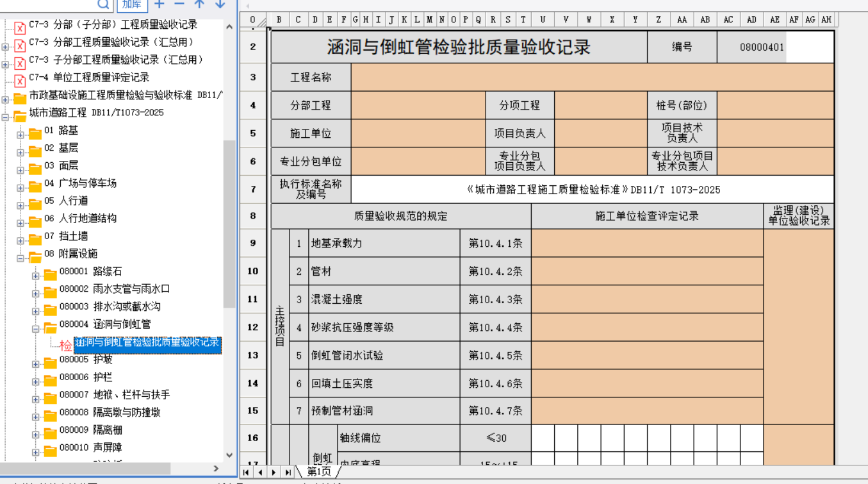This screenshot has height=484, width=868.
Task: Expand the 01 路基 folder
Action: (20, 135)
